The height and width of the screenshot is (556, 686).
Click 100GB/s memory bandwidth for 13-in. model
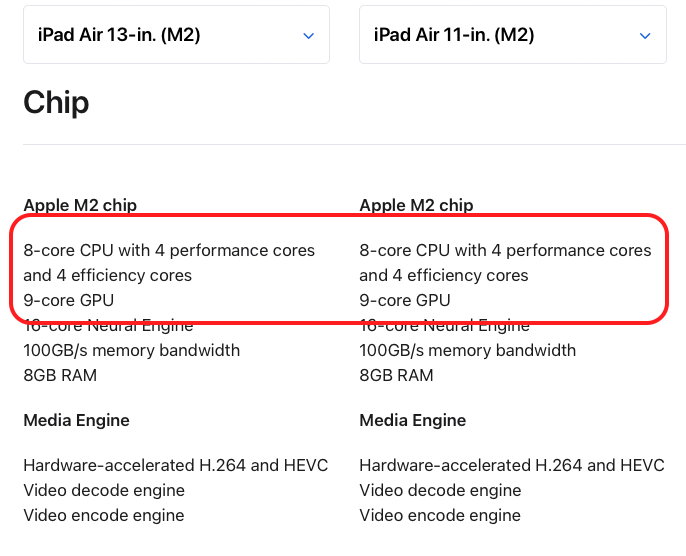tap(132, 350)
